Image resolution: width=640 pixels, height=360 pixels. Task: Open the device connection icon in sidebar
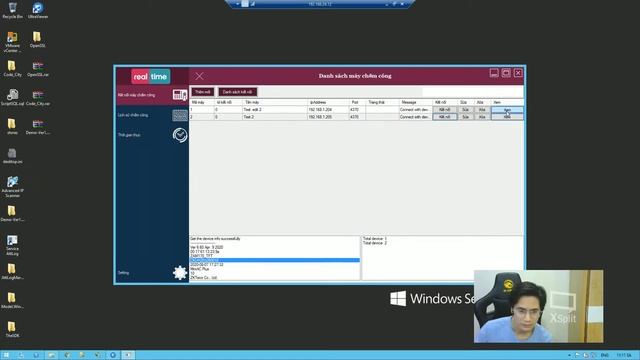tap(180, 95)
